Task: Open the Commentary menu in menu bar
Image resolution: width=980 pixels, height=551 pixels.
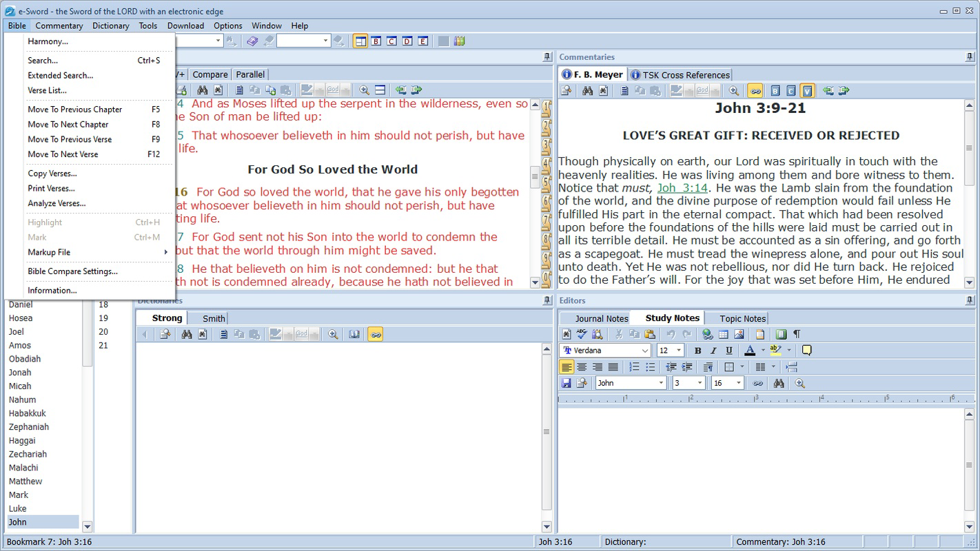Action: click(59, 25)
